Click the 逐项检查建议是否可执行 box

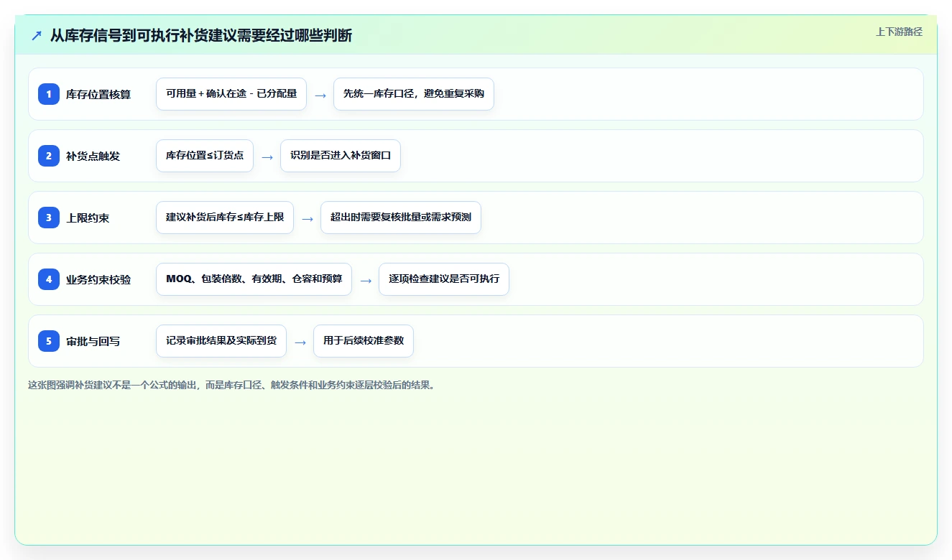(444, 279)
